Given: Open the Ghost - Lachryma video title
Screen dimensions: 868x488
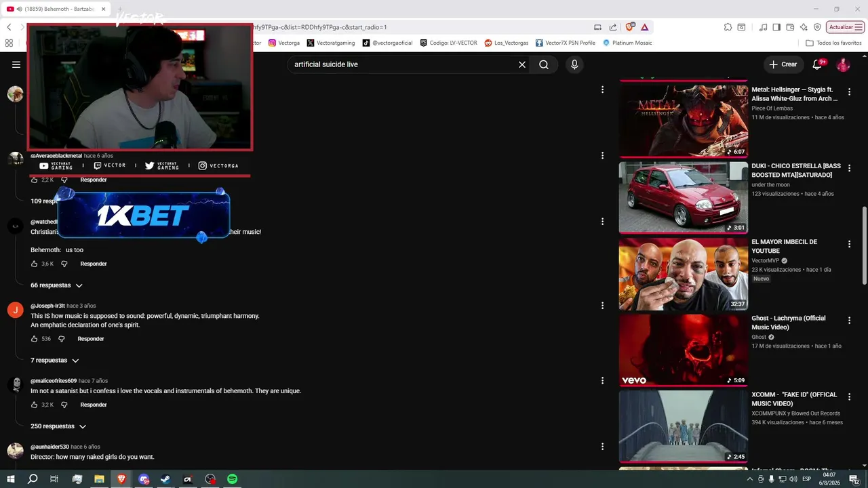Looking at the screenshot, I should [x=789, y=323].
